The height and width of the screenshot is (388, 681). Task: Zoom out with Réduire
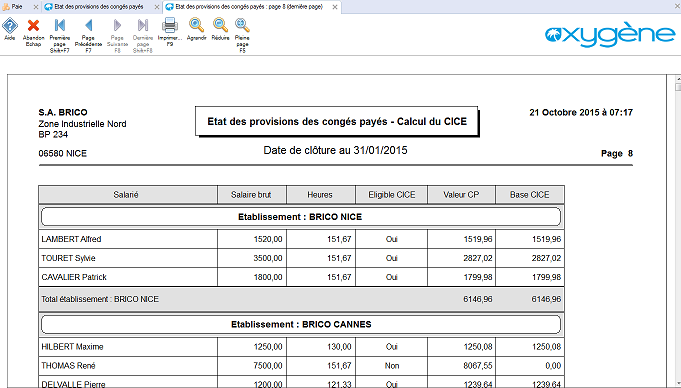click(220, 26)
